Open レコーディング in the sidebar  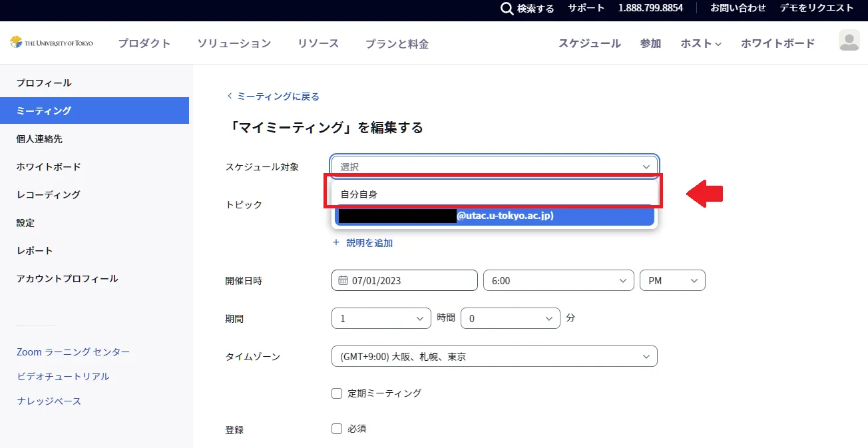(x=48, y=195)
